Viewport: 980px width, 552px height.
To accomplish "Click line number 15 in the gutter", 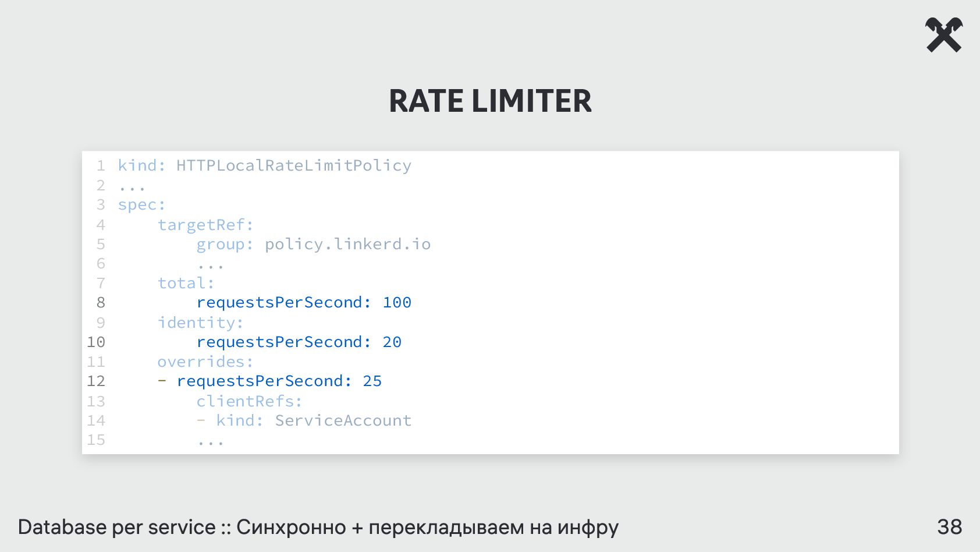I will pos(96,440).
